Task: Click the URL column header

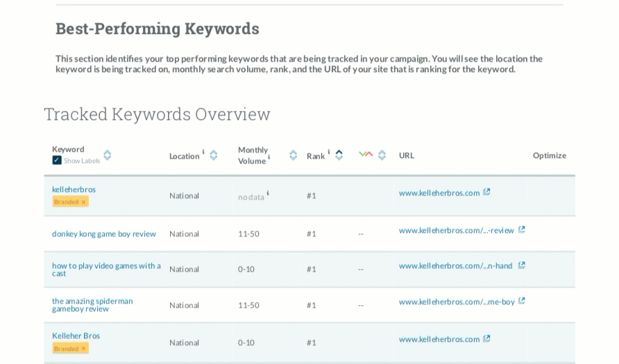Action: click(x=406, y=155)
